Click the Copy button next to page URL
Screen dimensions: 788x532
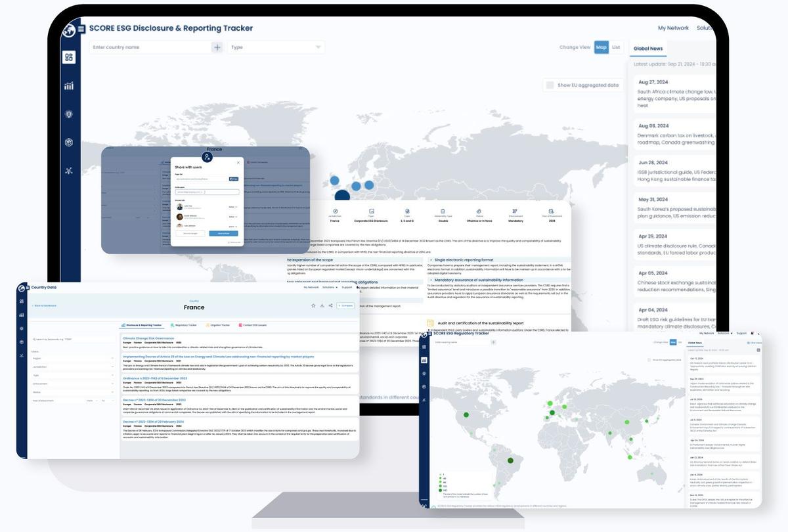(x=234, y=179)
